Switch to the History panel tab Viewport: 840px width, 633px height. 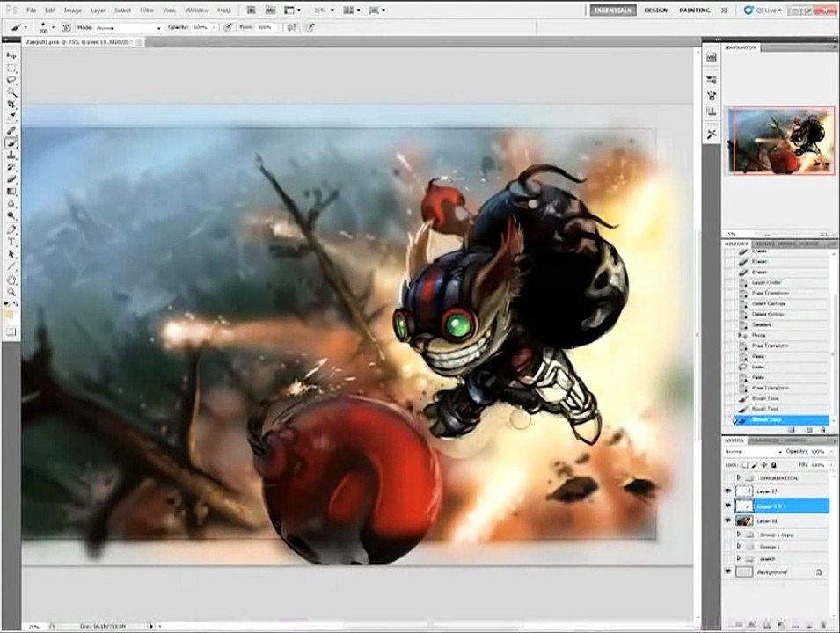pyautogui.click(x=736, y=244)
